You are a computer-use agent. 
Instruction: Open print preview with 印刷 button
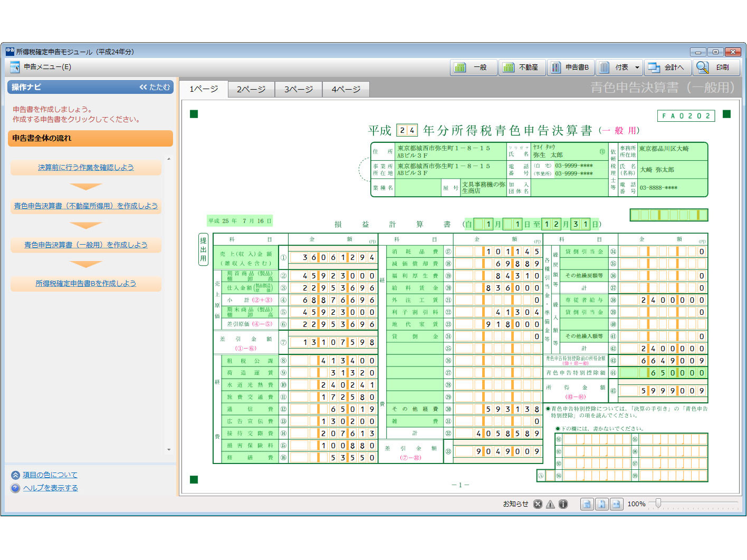pos(716,67)
